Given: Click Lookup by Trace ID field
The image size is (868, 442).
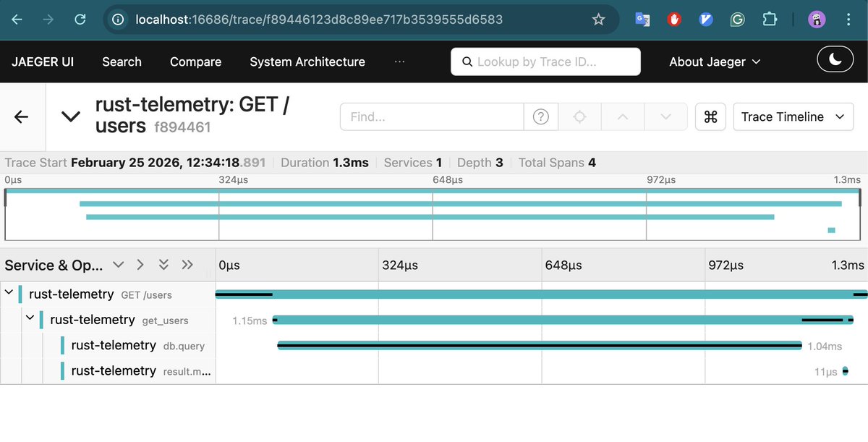Looking at the screenshot, I should tap(545, 61).
